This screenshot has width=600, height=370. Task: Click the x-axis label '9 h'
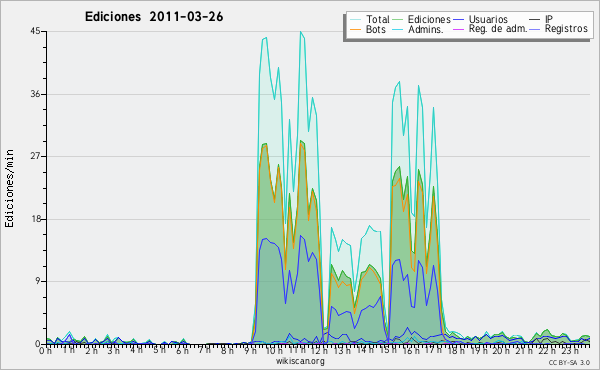(250, 350)
